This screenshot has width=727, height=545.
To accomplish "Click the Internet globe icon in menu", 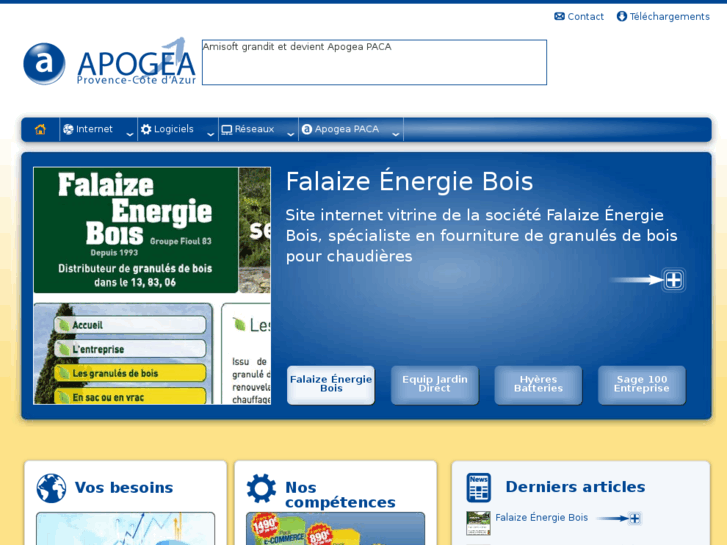I will pos(68,129).
